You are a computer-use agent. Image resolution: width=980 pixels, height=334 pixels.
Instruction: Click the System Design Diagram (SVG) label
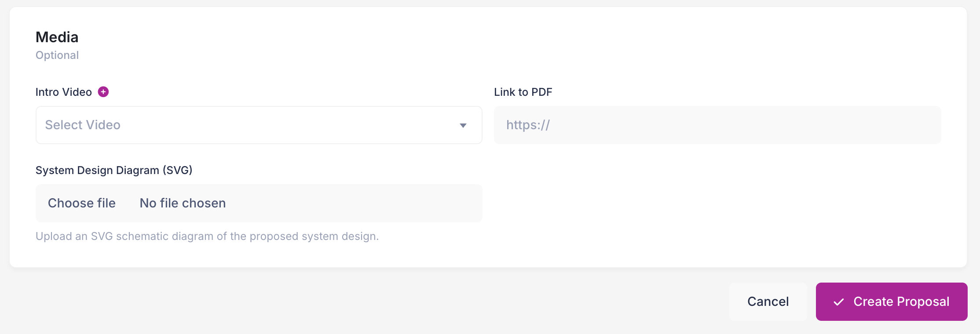pos(114,170)
